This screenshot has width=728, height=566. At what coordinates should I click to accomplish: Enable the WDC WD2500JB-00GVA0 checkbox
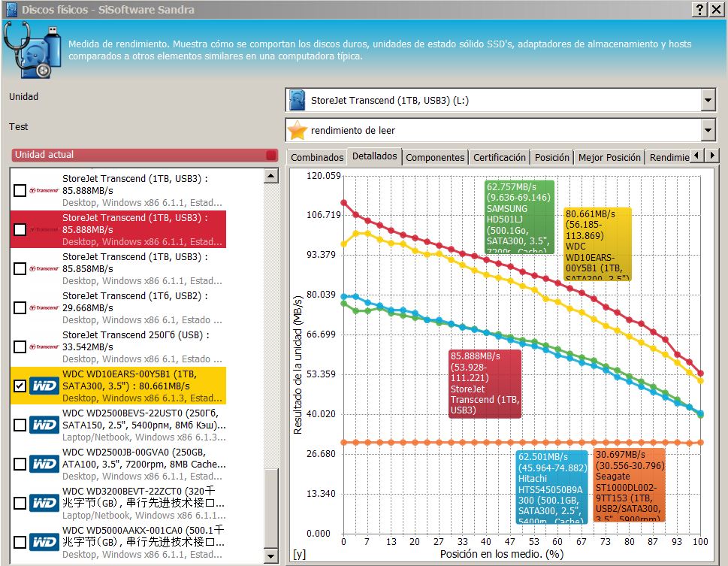20,464
